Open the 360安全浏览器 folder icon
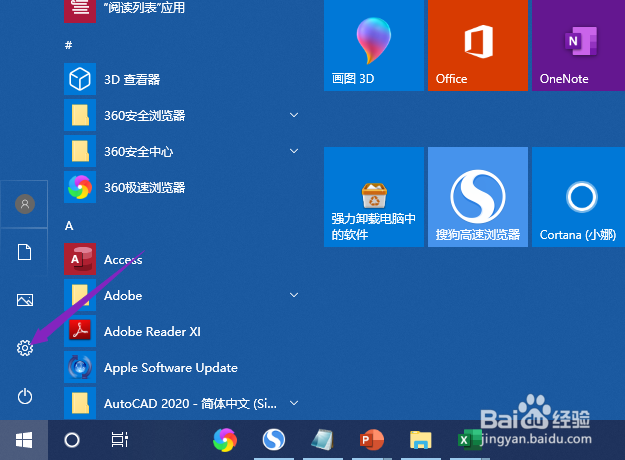The width and height of the screenshot is (625, 460). click(80, 115)
